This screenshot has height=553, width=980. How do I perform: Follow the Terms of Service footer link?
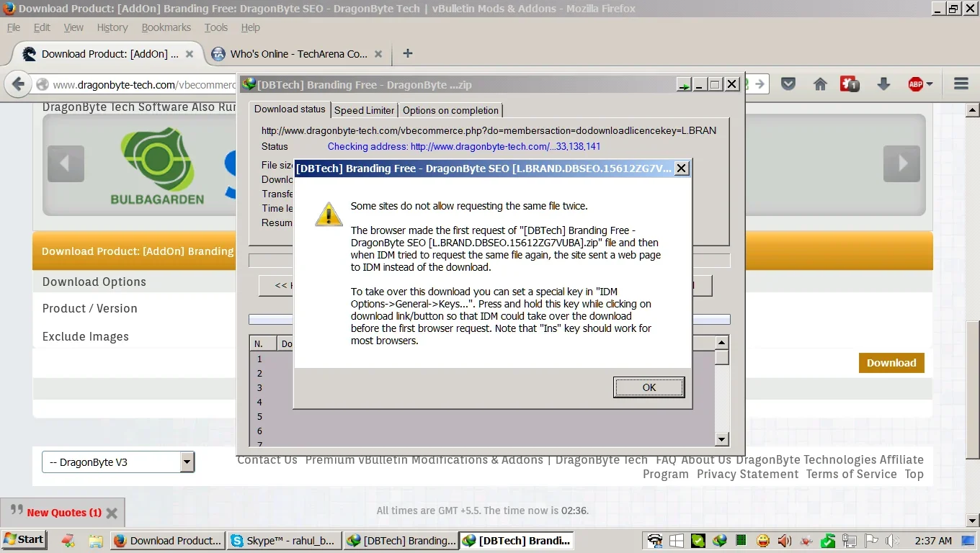pos(851,474)
